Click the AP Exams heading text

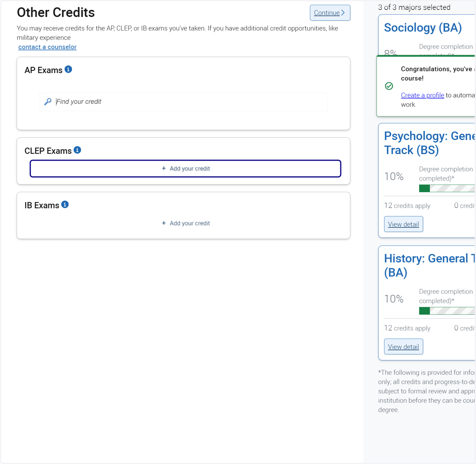(x=44, y=70)
